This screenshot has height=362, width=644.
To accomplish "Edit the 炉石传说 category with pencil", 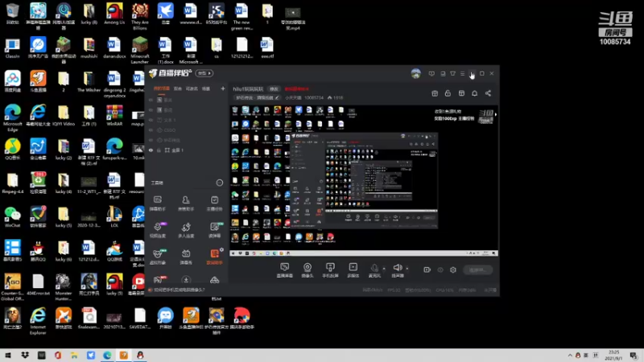I will coord(277,97).
